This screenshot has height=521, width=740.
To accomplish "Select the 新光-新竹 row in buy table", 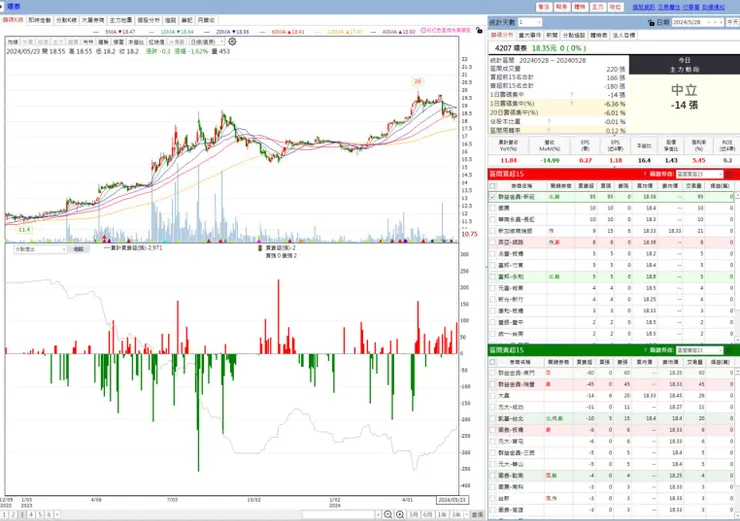I will click(x=611, y=299).
